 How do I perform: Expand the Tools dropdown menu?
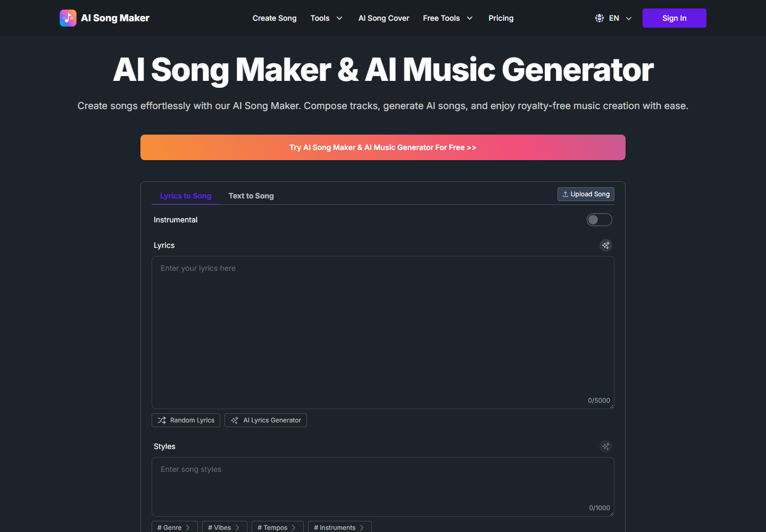point(326,18)
